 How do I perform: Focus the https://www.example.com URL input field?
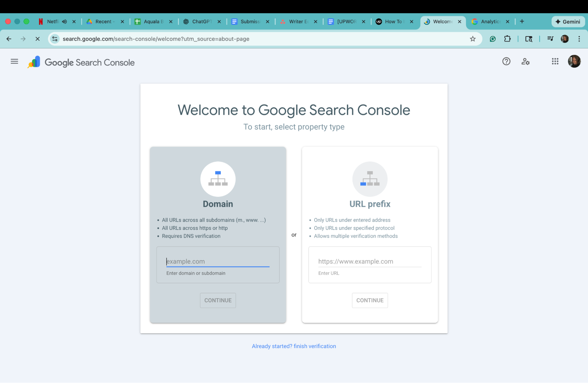370,261
